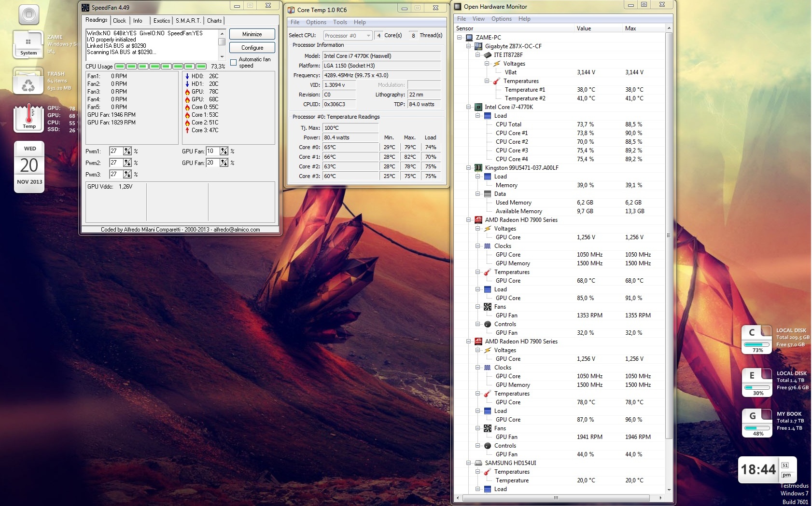Click the Voltages lightning icon under ITE IT8728F

click(x=497, y=64)
